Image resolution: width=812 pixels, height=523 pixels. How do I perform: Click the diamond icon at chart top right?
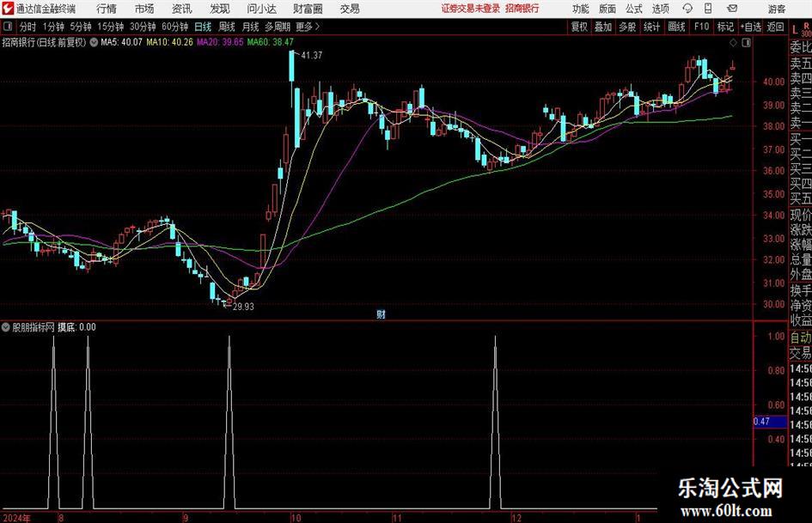coord(733,43)
